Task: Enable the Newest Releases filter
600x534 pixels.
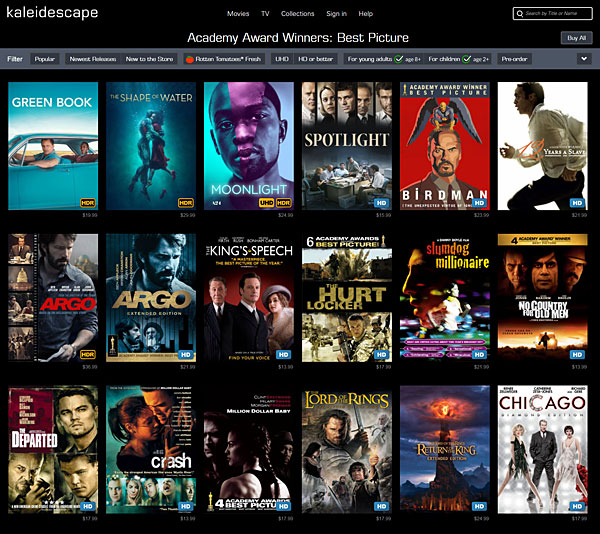Action: [x=93, y=59]
